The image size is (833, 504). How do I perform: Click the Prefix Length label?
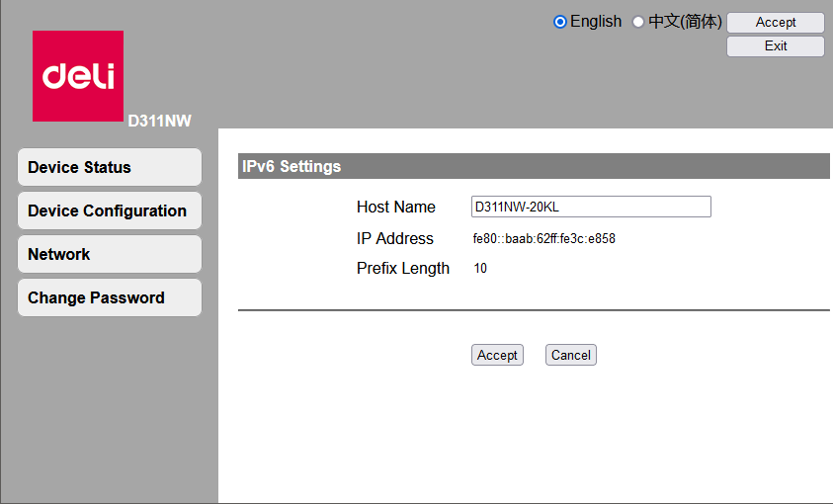[x=402, y=269]
